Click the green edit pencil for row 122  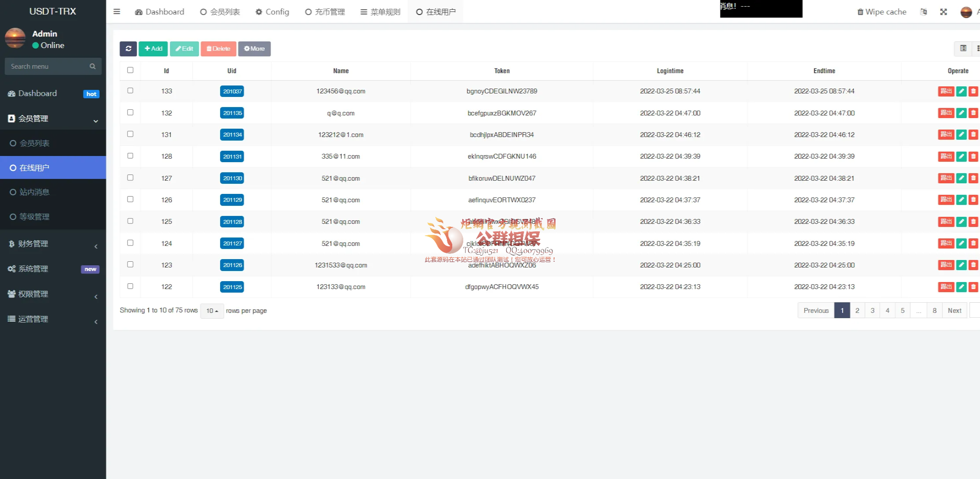click(962, 287)
